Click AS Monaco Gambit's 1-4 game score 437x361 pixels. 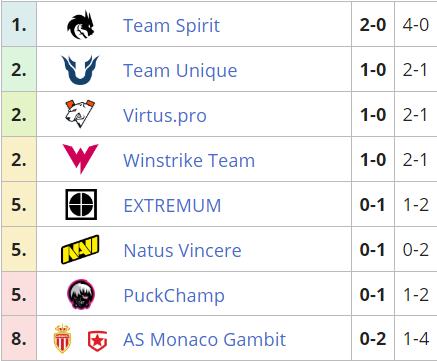[416, 339]
